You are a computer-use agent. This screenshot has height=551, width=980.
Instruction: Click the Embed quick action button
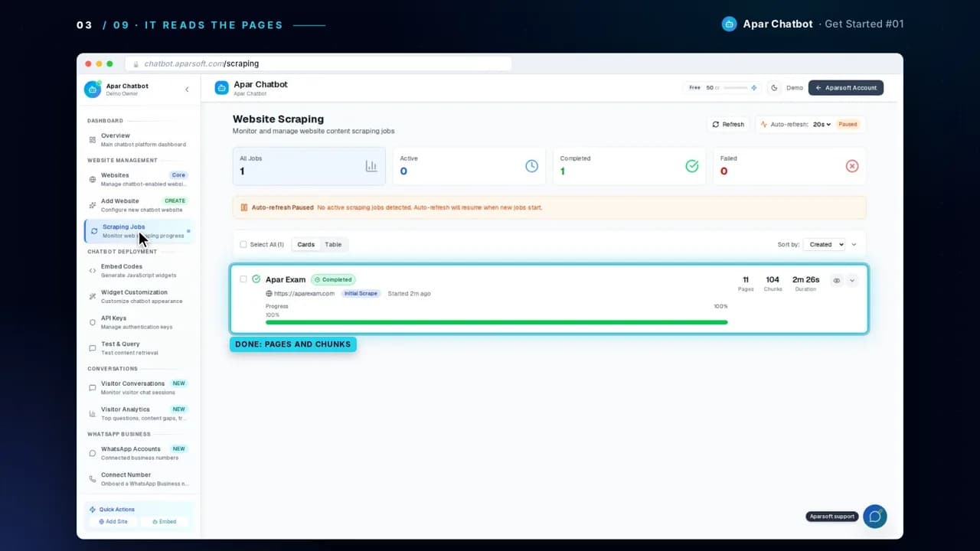click(164, 522)
